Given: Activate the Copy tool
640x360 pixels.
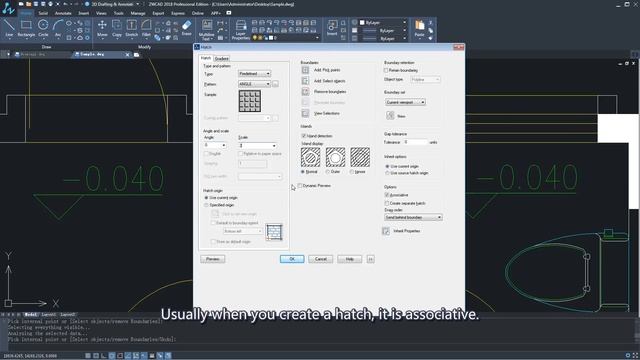Looking at the screenshot, I should tap(117, 28).
